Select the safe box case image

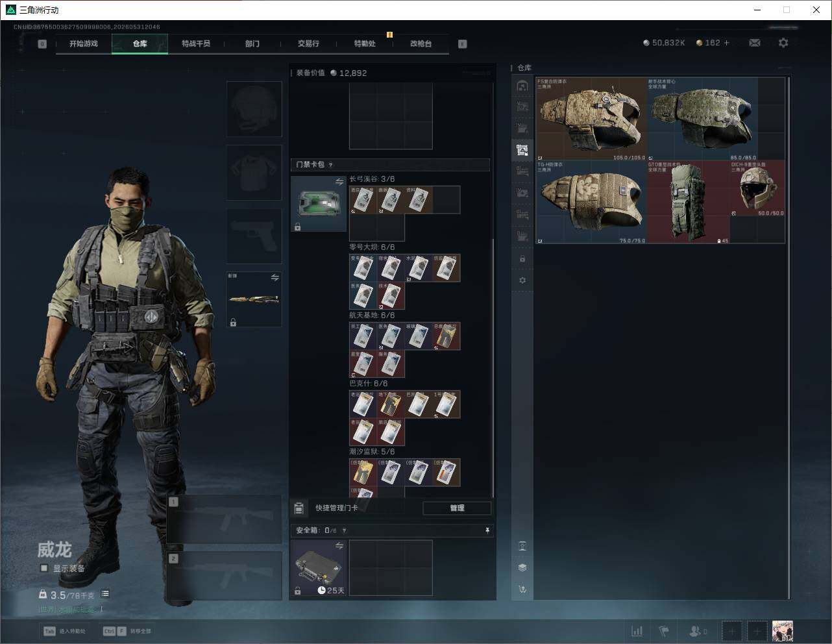(319, 568)
